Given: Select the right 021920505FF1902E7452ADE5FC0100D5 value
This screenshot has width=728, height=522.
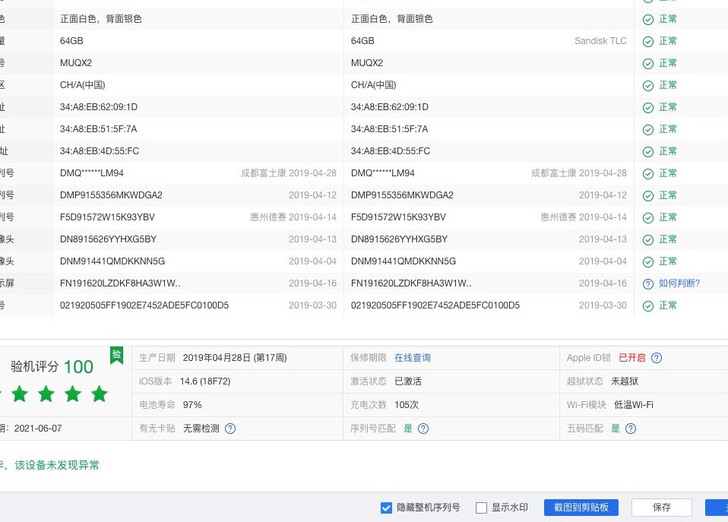Looking at the screenshot, I should pos(435,305).
